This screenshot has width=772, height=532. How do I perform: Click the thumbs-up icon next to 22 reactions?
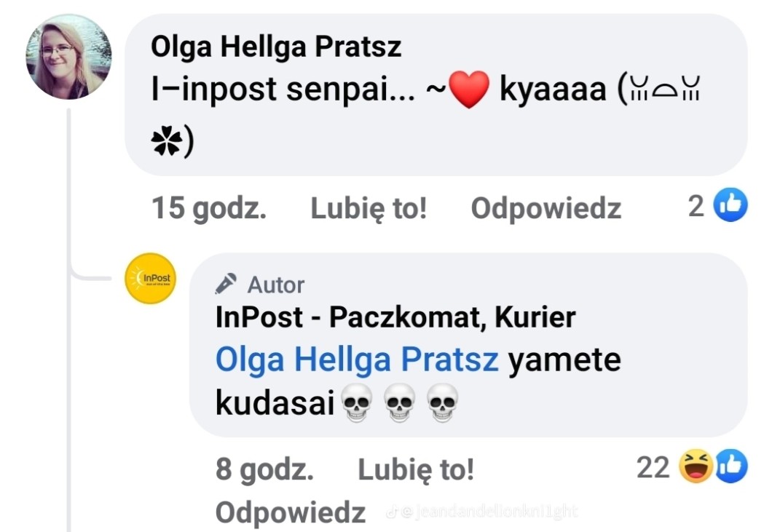pyautogui.click(x=730, y=467)
